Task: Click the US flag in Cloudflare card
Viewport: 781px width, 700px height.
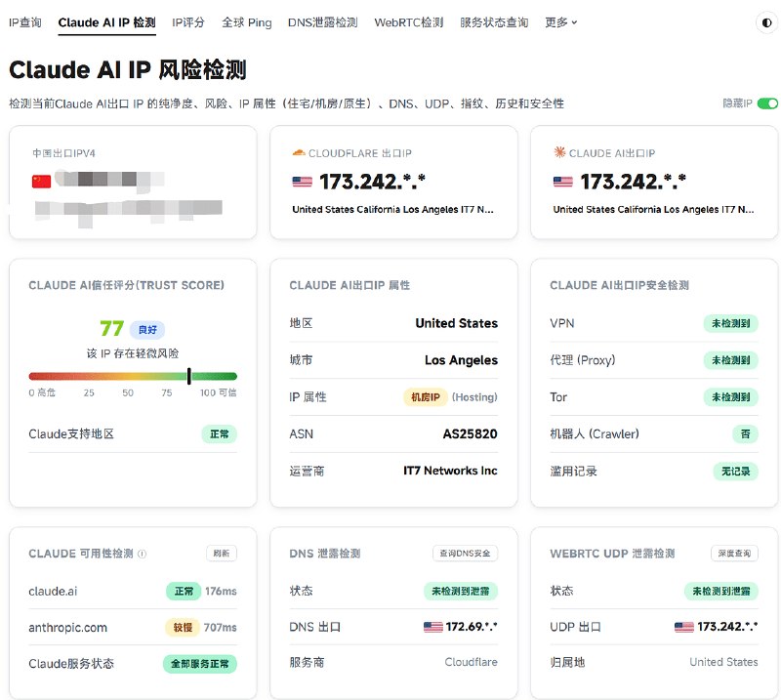Action: [302, 182]
